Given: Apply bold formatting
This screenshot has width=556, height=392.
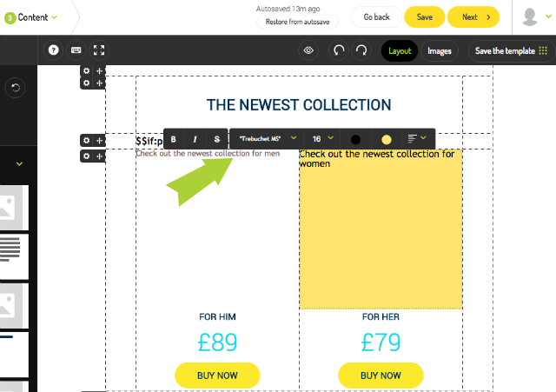Looking at the screenshot, I should coord(174,139).
